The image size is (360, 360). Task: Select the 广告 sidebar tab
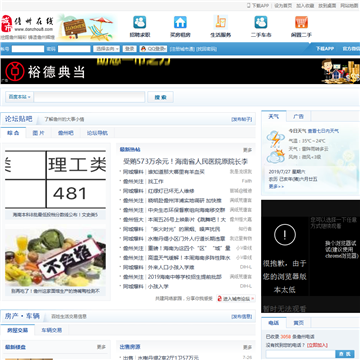click(299, 116)
